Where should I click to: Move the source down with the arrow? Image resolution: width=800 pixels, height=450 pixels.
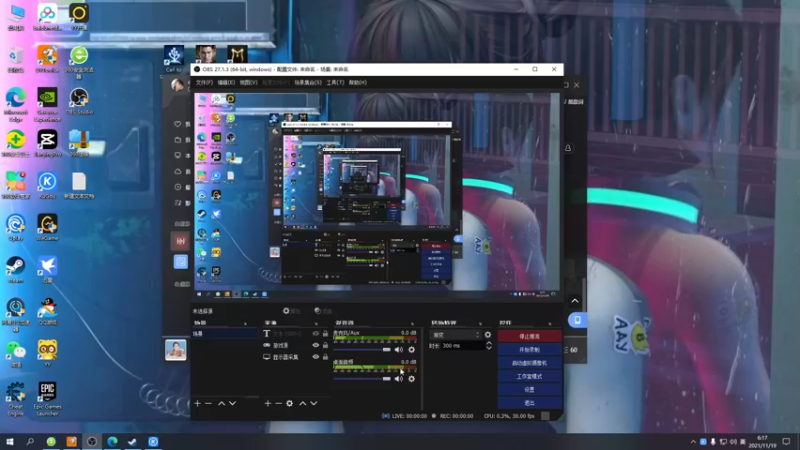[314, 404]
